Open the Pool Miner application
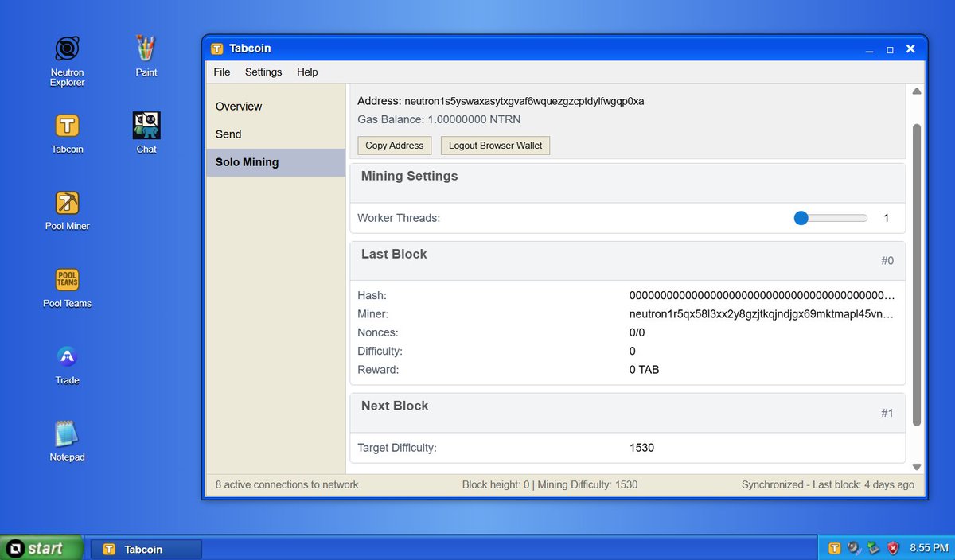Screen dimensions: 955x560 67,203
